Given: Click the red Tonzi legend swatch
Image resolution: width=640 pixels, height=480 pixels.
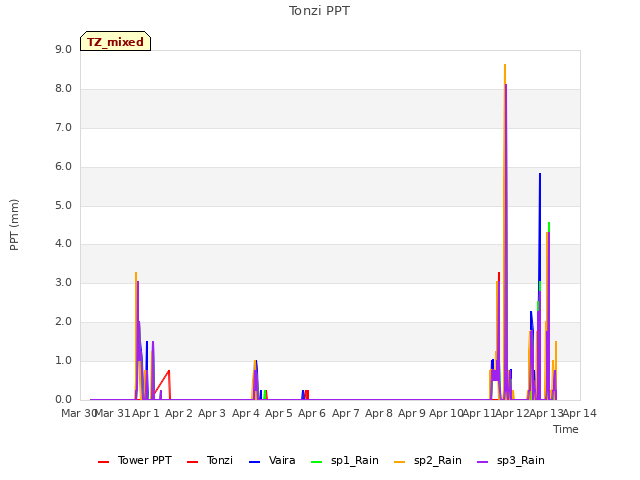Looking at the screenshot, I should coord(193,462).
